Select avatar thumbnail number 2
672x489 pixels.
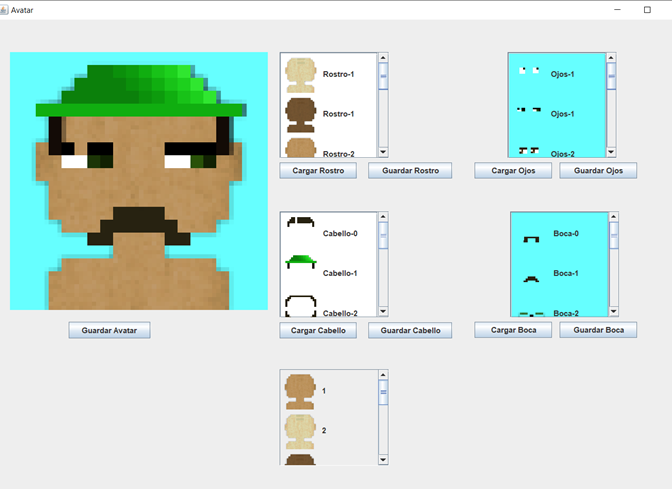300,431
